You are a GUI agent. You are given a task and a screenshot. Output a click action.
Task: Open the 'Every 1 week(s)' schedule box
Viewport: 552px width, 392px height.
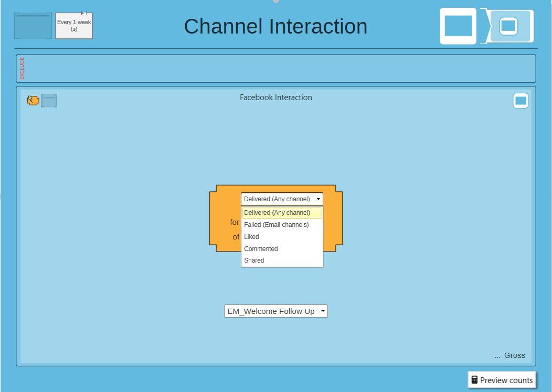74,25
